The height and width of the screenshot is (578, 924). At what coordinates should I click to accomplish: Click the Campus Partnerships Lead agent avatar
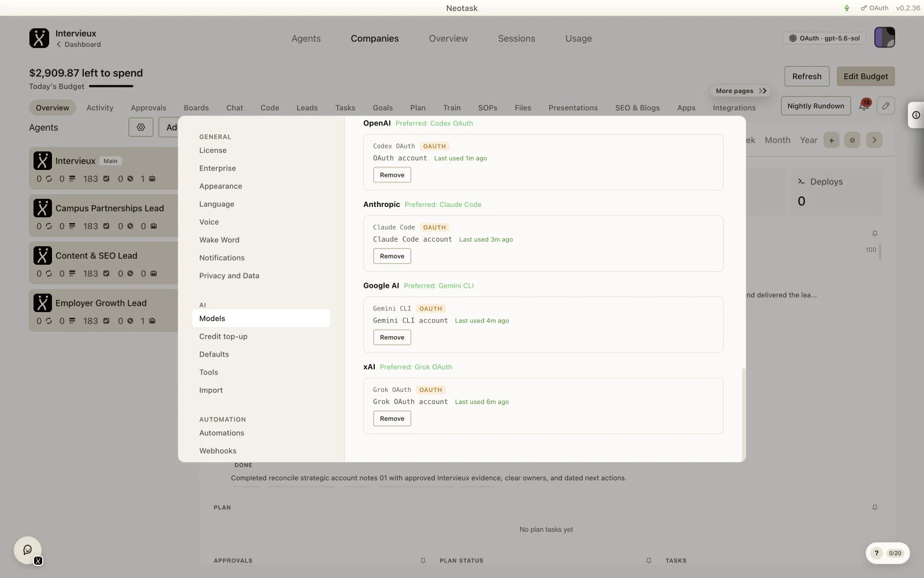(x=43, y=208)
